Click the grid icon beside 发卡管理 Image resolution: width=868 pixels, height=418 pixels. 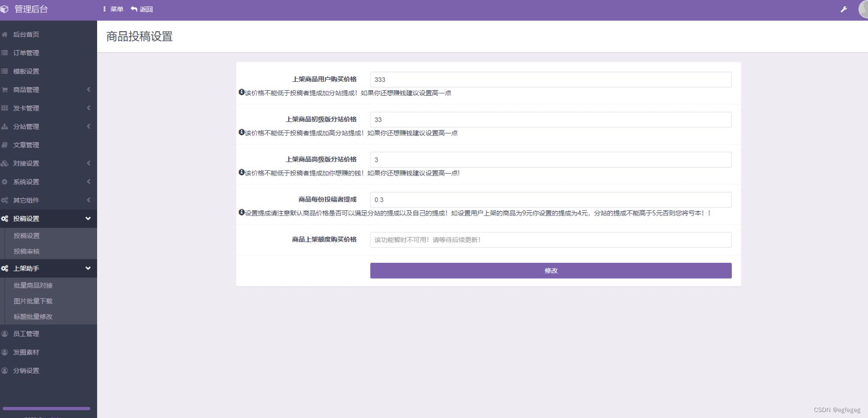[x=4, y=108]
